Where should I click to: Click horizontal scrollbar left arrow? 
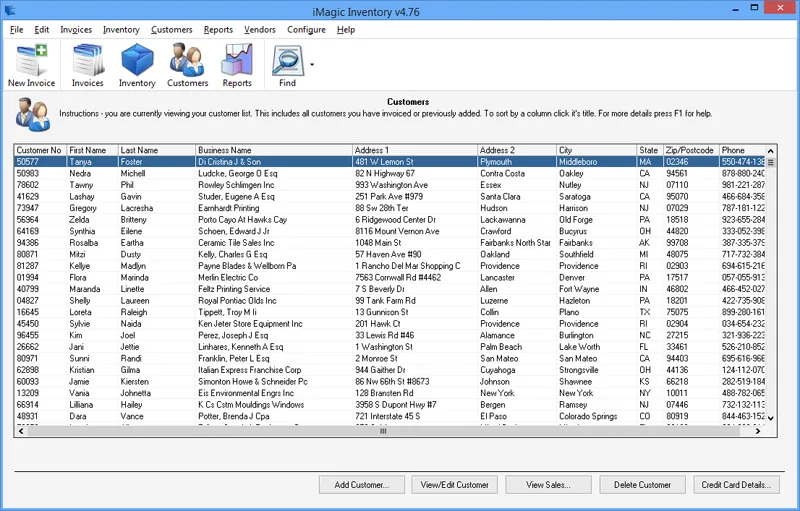(21, 431)
